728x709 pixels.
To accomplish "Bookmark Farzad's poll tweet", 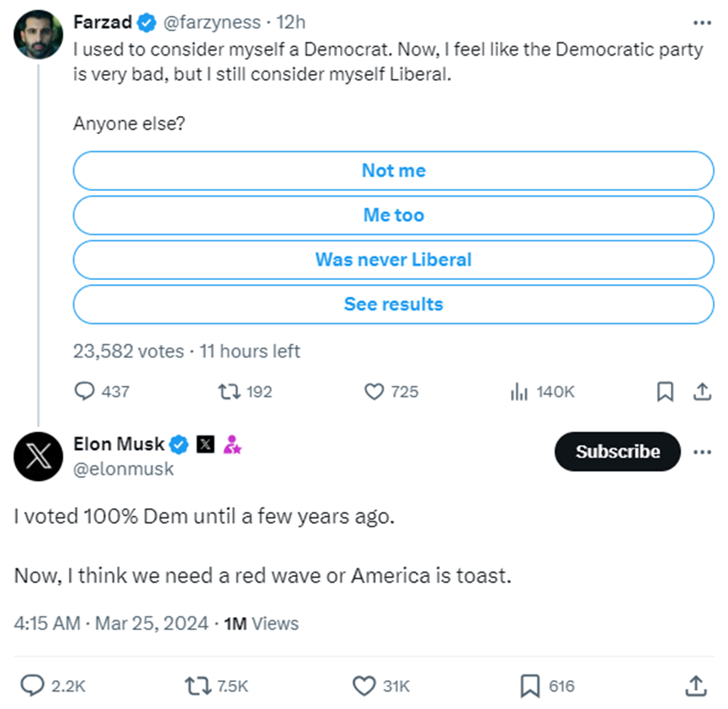I will pos(664,391).
